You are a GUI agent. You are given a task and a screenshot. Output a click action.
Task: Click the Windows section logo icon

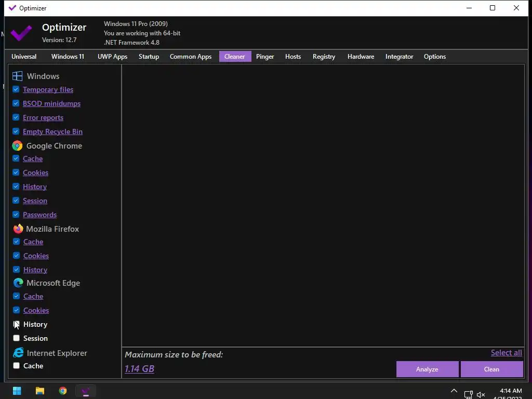17,76
